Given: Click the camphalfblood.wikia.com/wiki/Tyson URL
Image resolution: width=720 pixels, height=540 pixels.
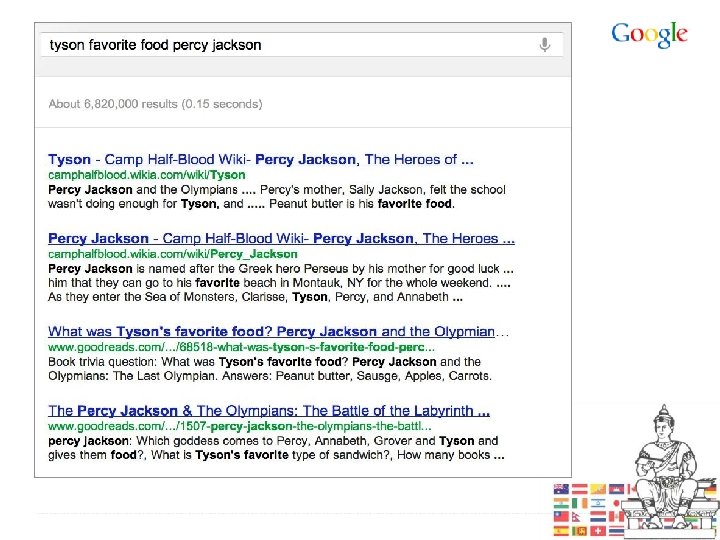Looking at the screenshot, I should (146, 175).
